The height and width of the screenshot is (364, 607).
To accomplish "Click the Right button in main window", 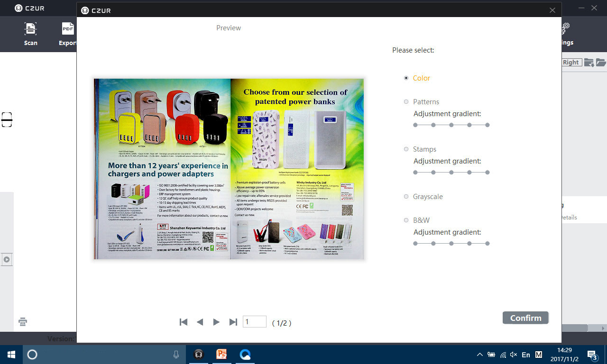I will (x=571, y=63).
